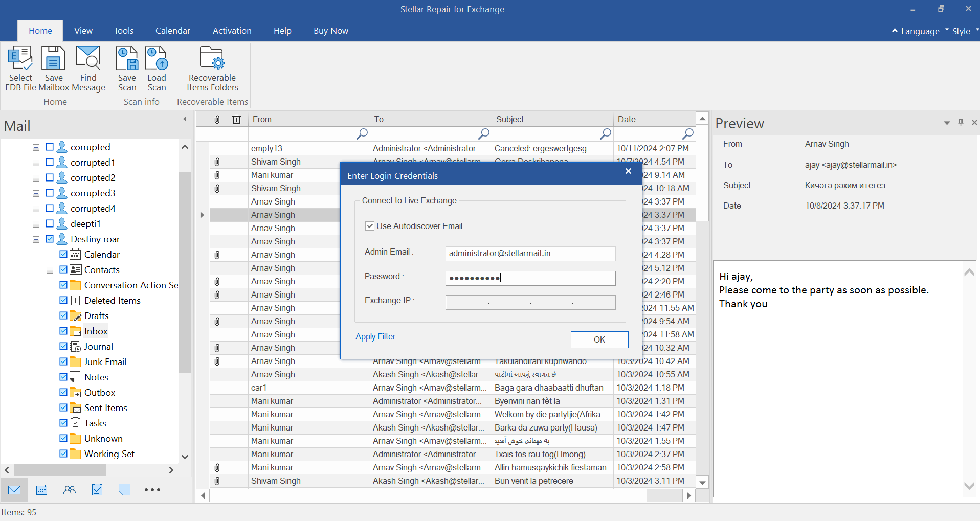Open the Tools ribbon tab
The height and width of the screenshot is (521, 980).
pyautogui.click(x=123, y=31)
